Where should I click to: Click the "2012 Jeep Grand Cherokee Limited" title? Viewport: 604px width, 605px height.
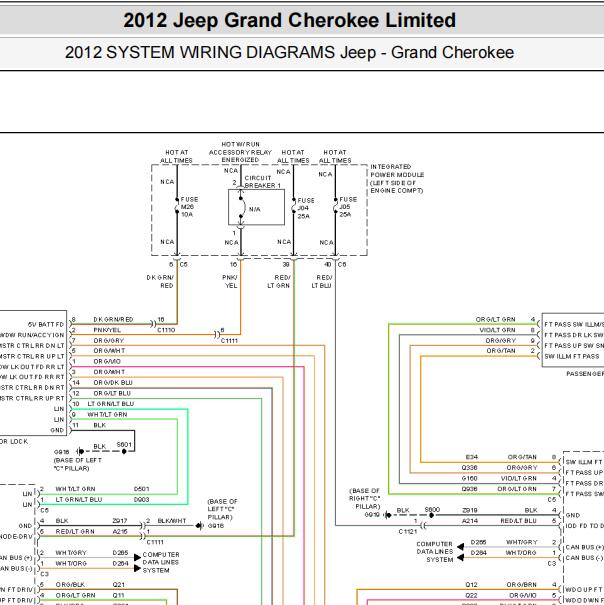[x=289, y=20]
